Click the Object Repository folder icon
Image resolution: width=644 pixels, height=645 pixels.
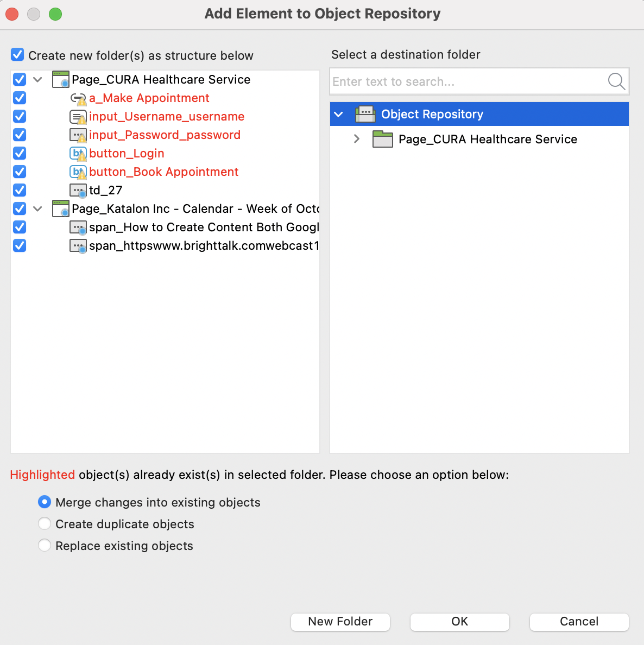point(365,114)
